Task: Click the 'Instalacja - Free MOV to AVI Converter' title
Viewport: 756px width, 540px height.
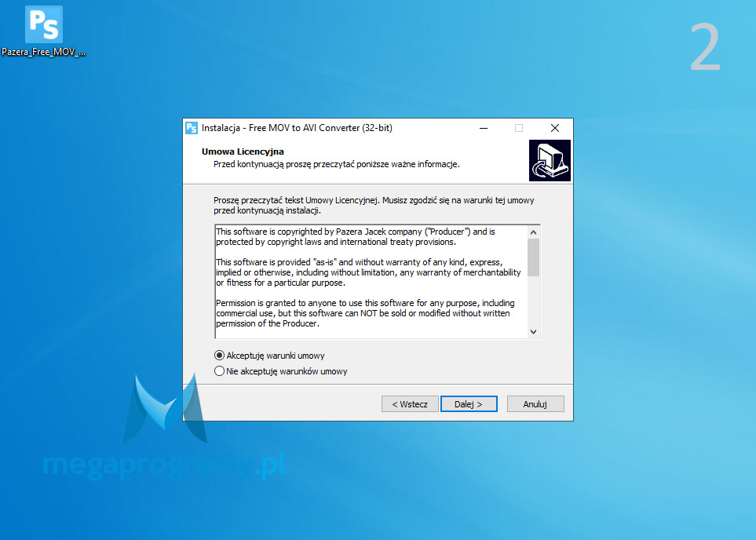Action: (297, 128)
